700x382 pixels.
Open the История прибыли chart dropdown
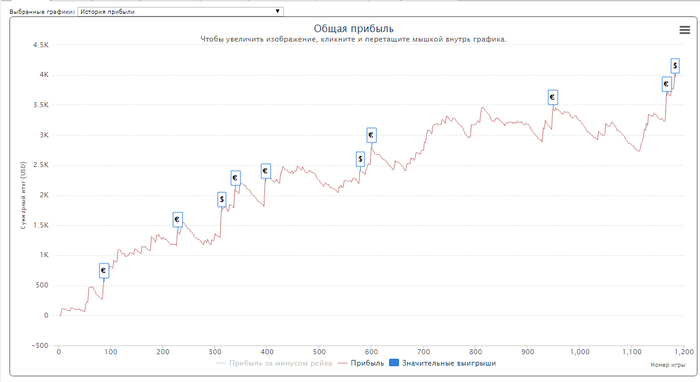[x=180, y=12]
